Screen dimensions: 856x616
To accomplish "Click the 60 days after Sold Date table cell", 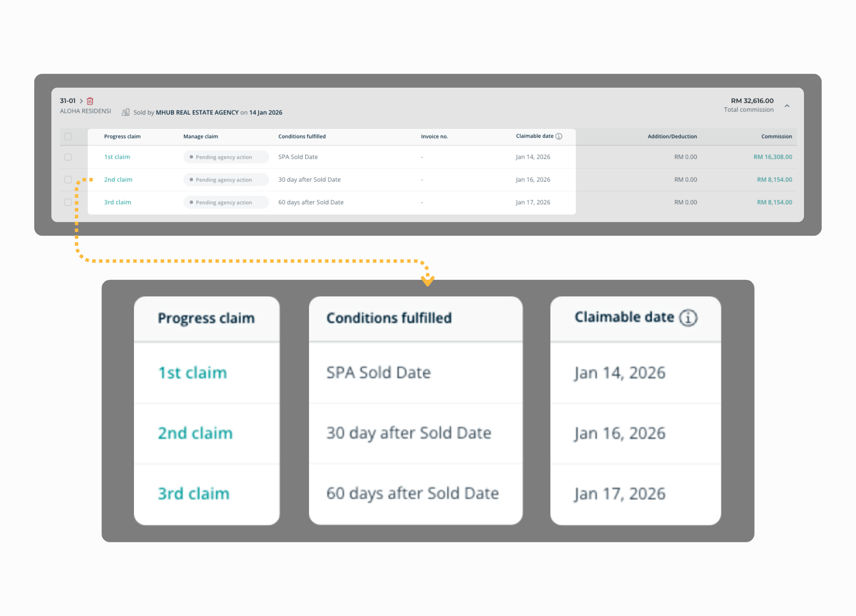I will 311,202.
